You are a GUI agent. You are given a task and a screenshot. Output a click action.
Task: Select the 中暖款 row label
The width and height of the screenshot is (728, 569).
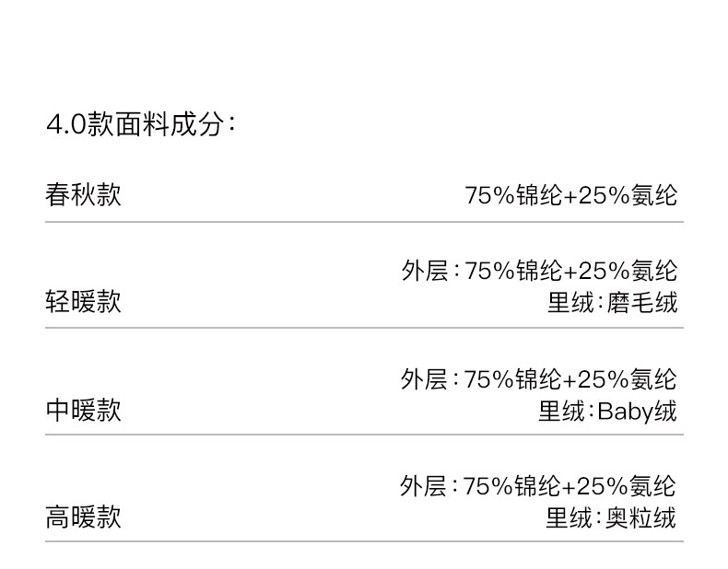tap(83, 410)
